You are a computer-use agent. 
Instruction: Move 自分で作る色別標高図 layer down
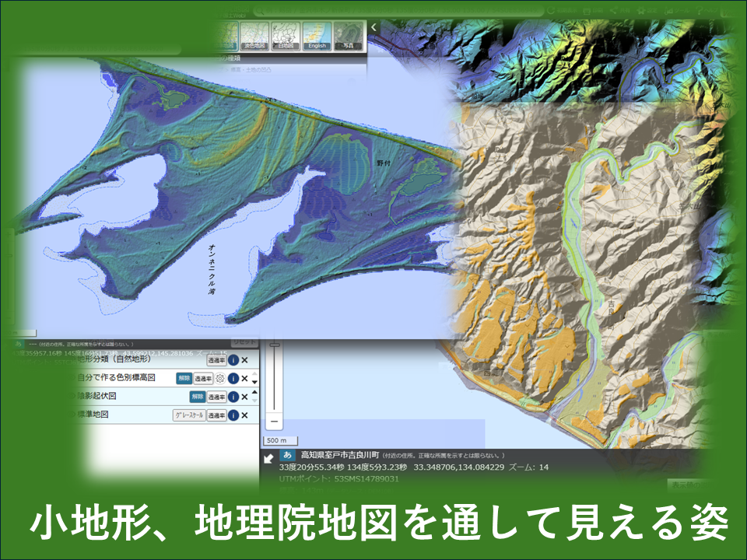(x=254, y=382)
